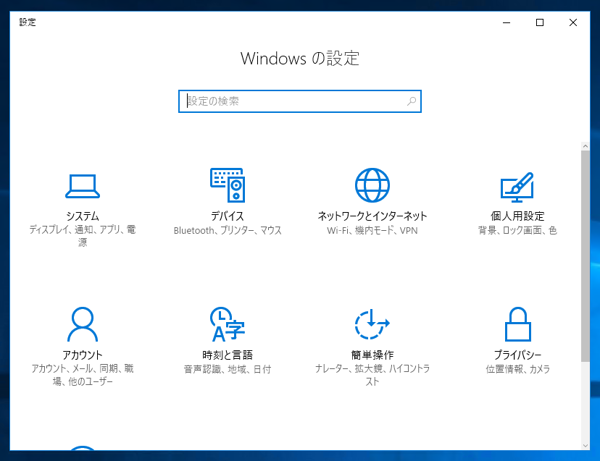Select the アカウント heading
Screen dimensions: 600x461
[x=82, y=355]
